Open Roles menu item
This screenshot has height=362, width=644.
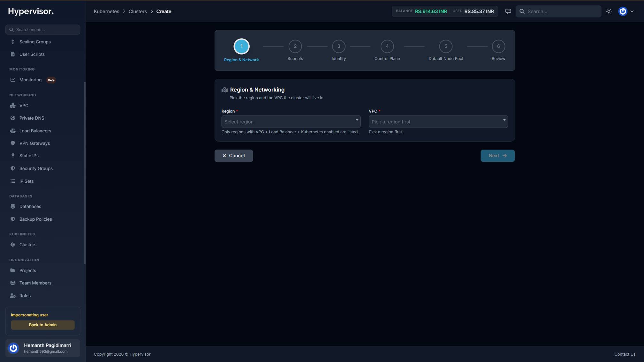point(43,296)
